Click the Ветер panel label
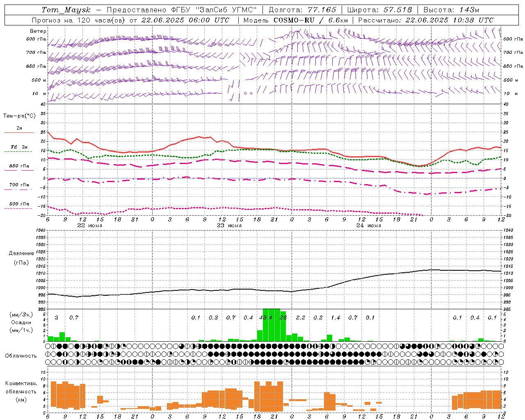This screenshot has height=420, width=525. (x=38, y=31)
